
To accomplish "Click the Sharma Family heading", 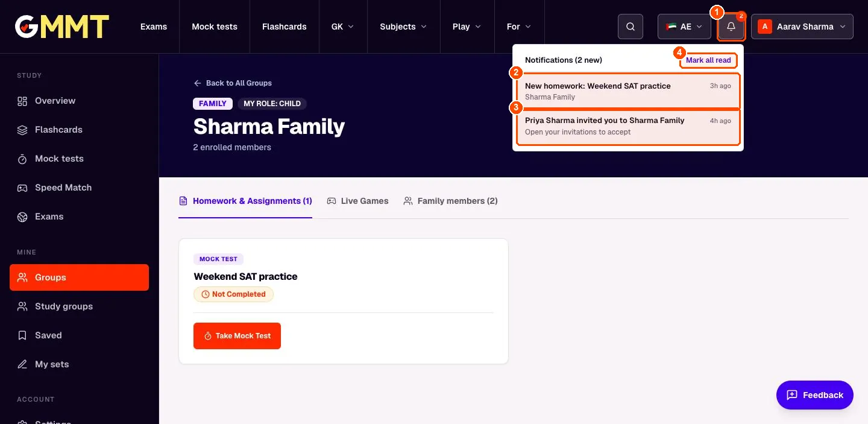I will 269,127.
